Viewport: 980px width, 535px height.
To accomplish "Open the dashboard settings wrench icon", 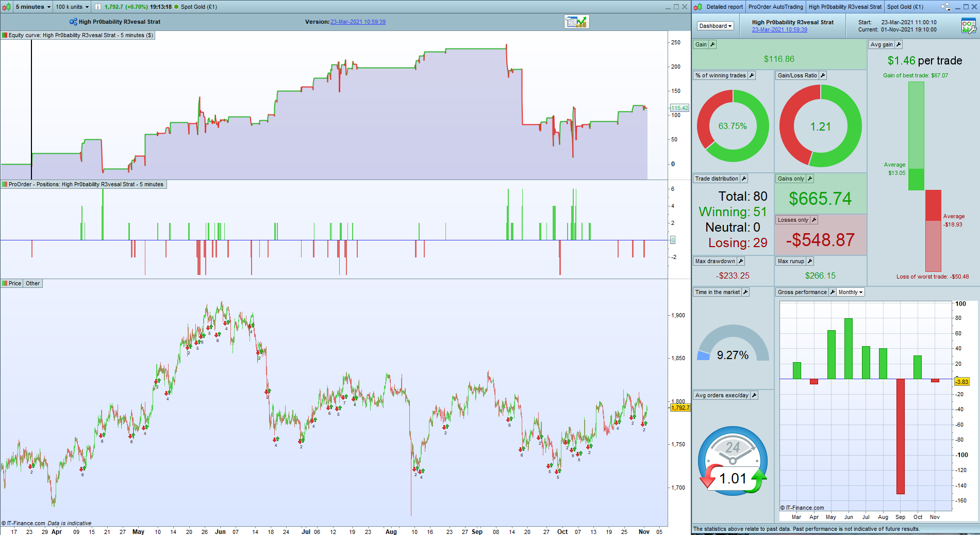I will (969, 25).
